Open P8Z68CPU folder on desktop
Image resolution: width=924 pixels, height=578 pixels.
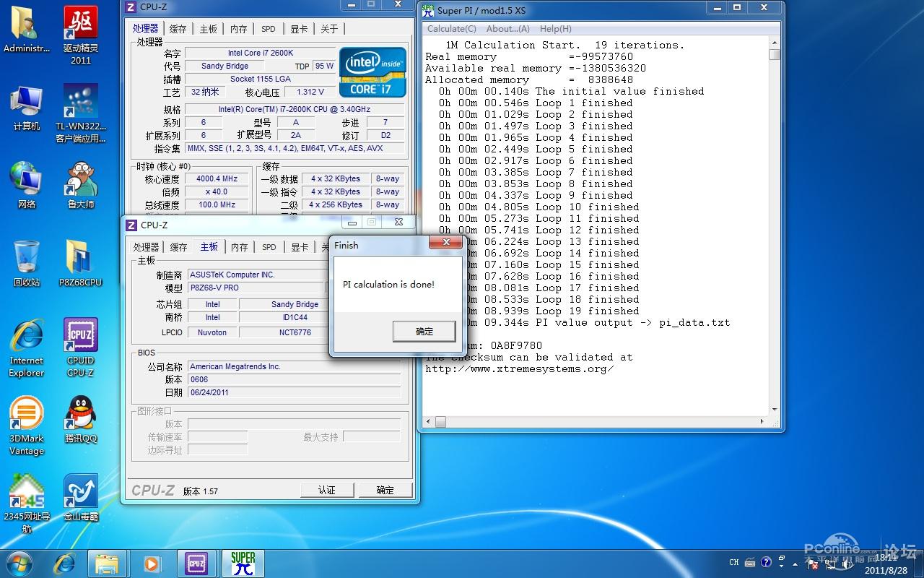81,264
